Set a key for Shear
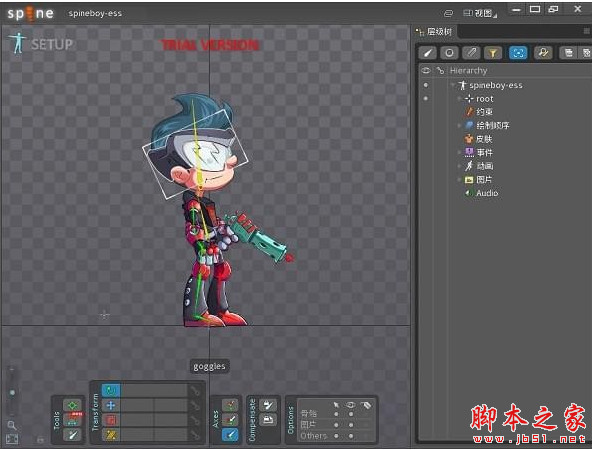 pyautogui.click(x=195, y=434)
